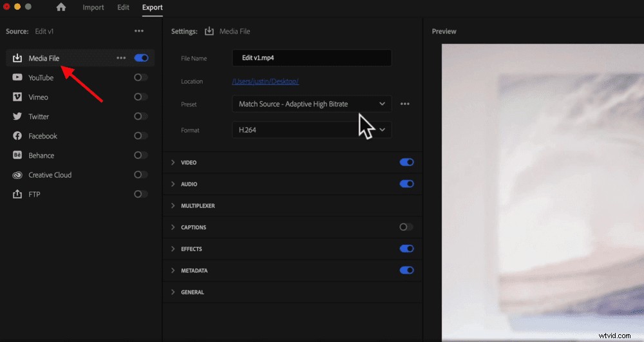Expand the GENERAL settings section

(173, 292)
